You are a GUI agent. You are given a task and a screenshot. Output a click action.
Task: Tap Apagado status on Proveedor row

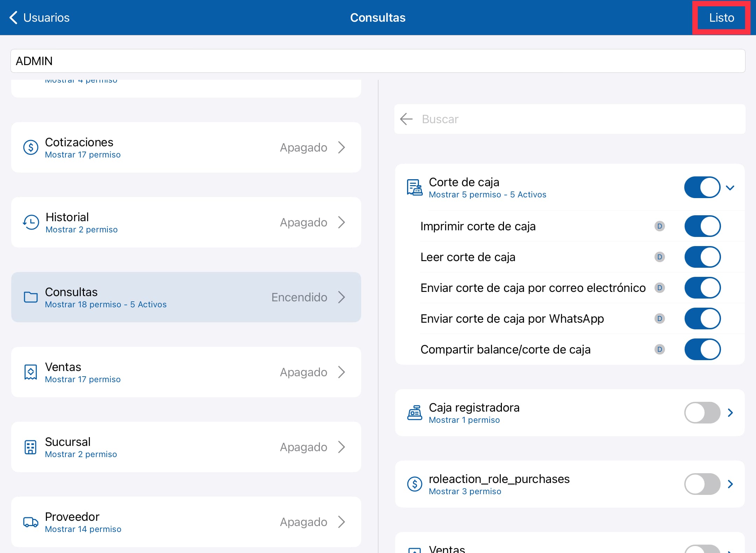(303, 522)
